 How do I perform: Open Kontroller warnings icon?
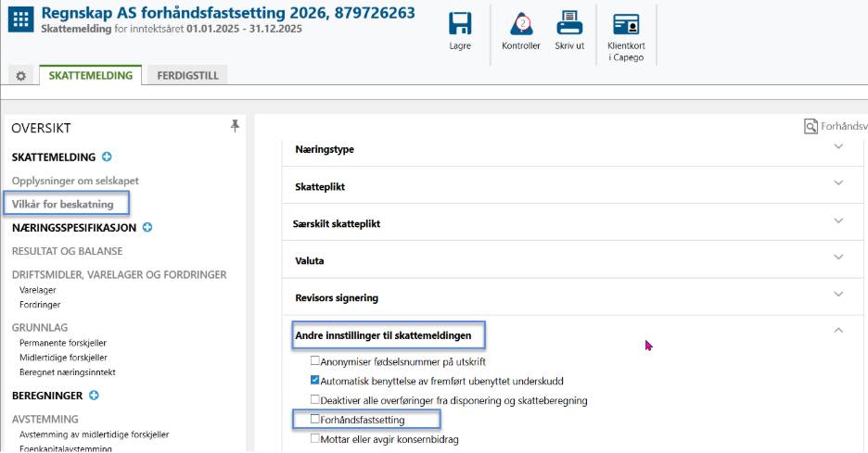(520, 24)
